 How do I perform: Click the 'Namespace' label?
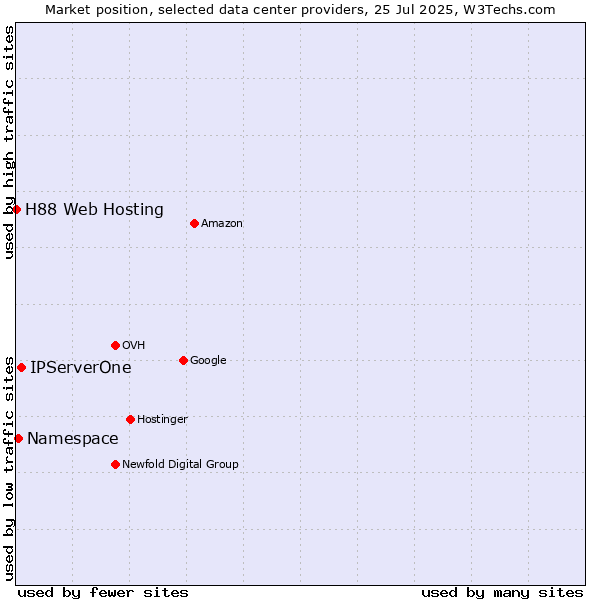coord(73,439)
